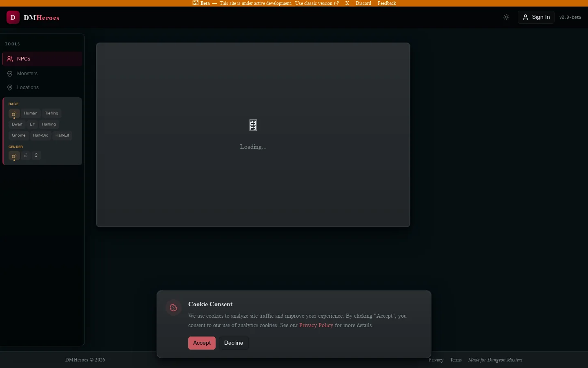This screenshot has width=588, height=368.
Task: Select the Dwarf race chip
Action: click(x=17, y=124)
